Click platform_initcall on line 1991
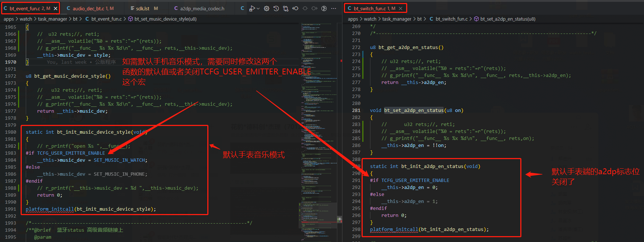 pos(50,209)
